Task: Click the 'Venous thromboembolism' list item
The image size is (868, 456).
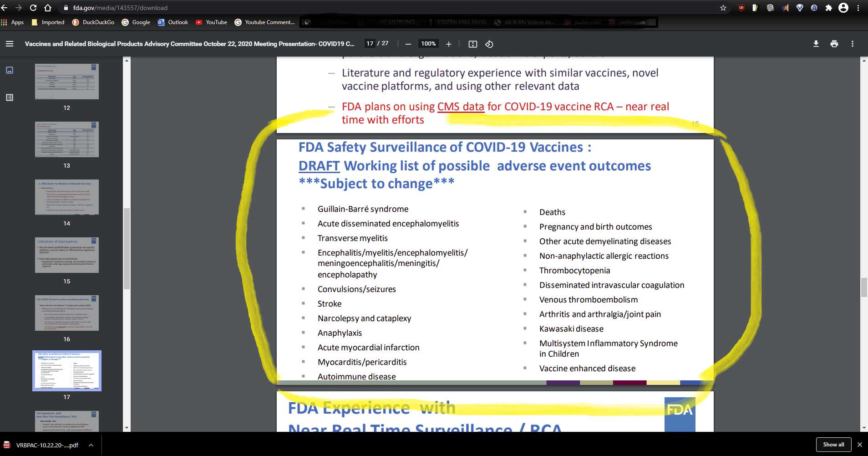Action: 589,300
